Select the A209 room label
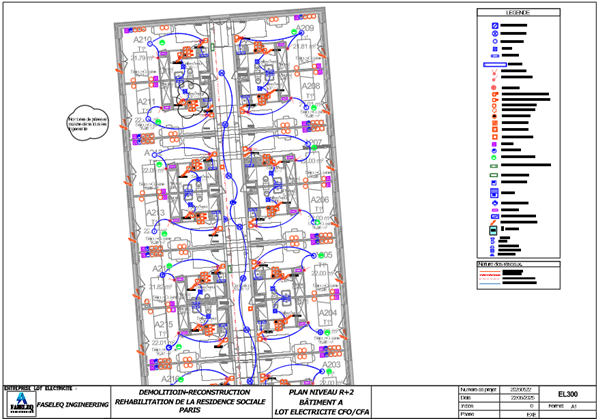This screenshot has height=419, width=598. [305, 28]
